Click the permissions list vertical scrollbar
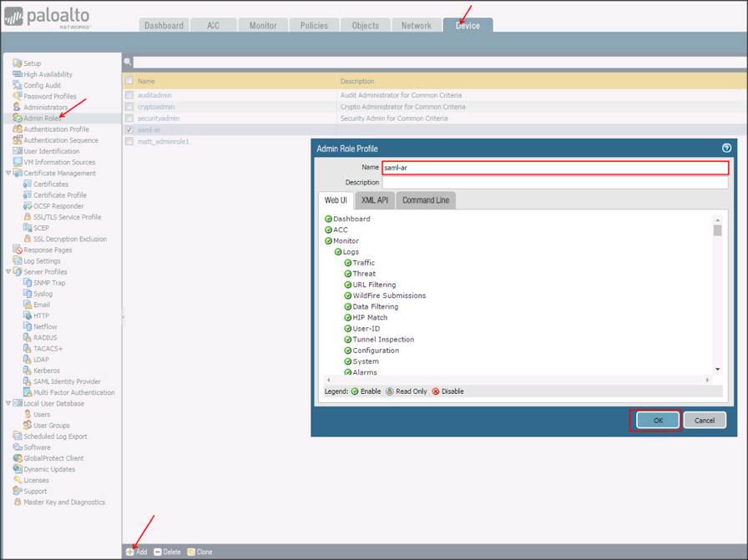 [x=717, y=292]
